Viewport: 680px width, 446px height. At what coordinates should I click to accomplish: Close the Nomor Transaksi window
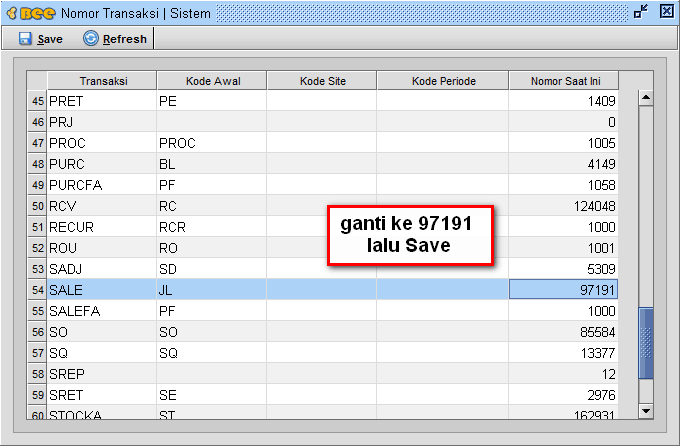pyautogui.click(x=667, y=11)
